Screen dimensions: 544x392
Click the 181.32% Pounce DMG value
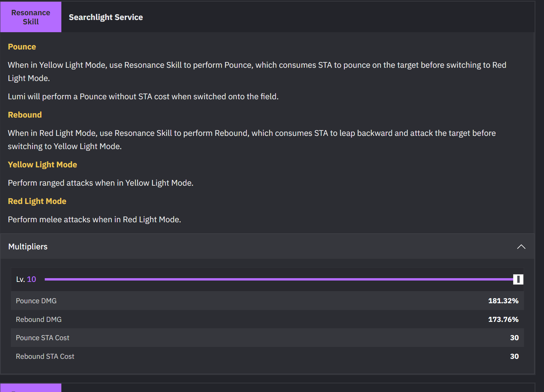pyautogui.click(x=503, y=301)
